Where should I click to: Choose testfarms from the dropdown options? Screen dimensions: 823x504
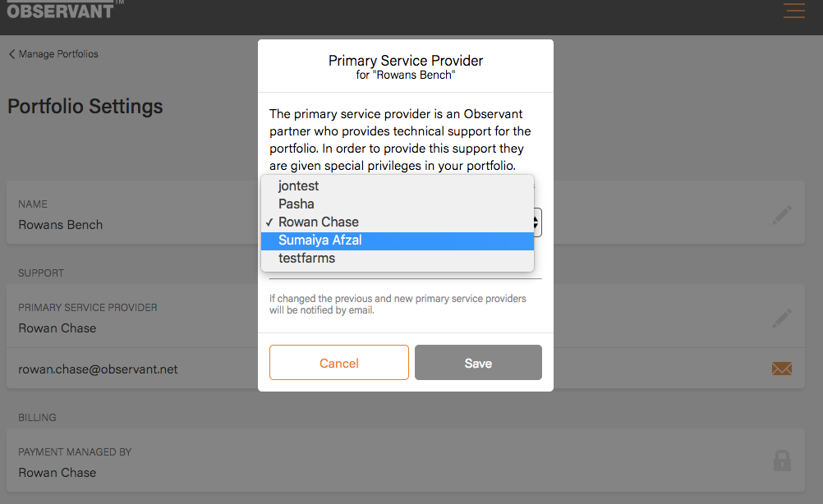(306, 259)
